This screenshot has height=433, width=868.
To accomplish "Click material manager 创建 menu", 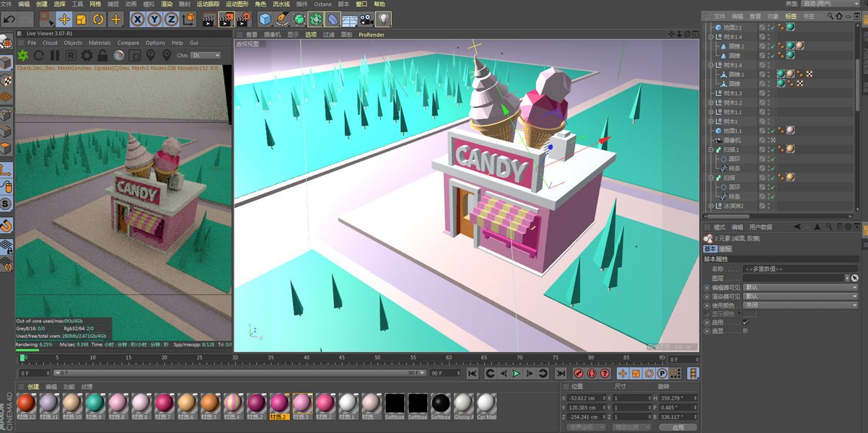I will coord(33,387).
